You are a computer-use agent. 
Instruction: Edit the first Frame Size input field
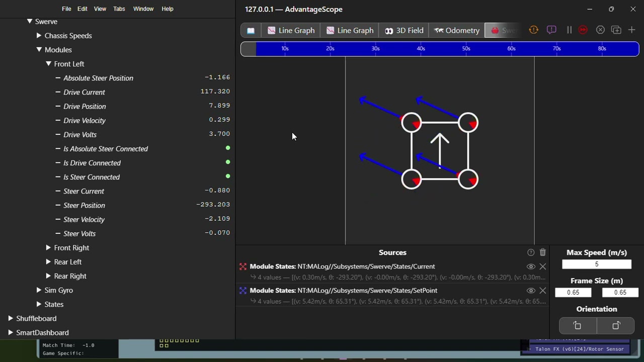573,293
